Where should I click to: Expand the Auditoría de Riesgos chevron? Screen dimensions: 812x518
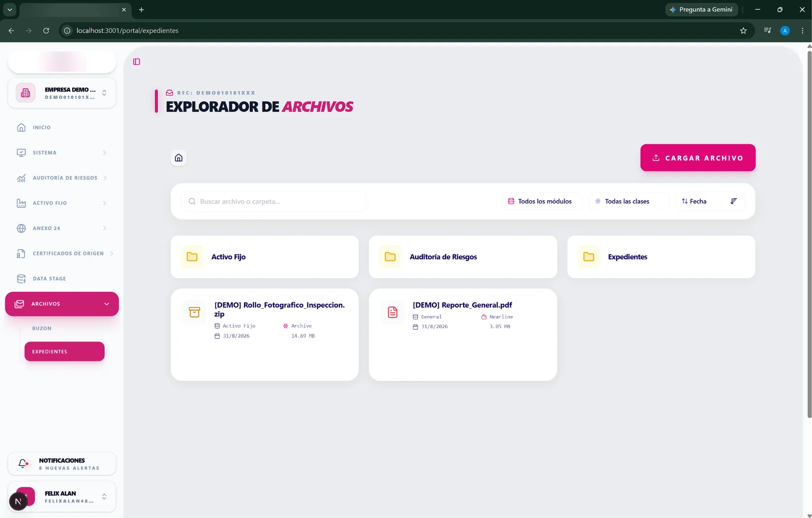[105, 178]
